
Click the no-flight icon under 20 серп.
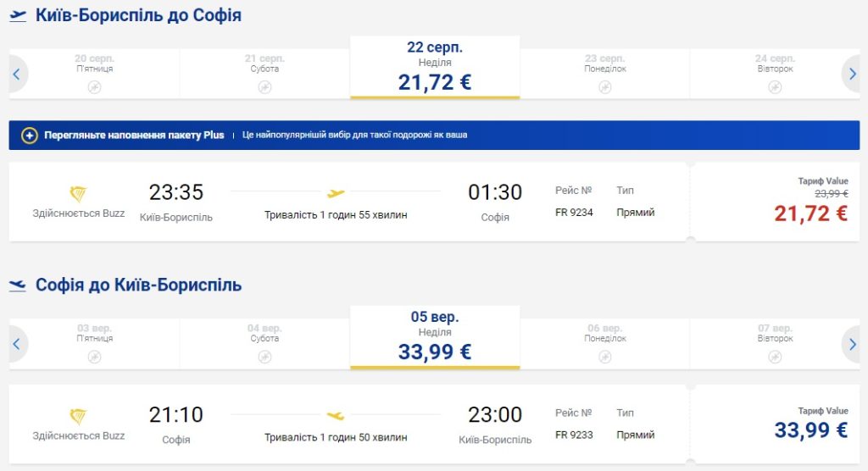click(x=94, y=86)
